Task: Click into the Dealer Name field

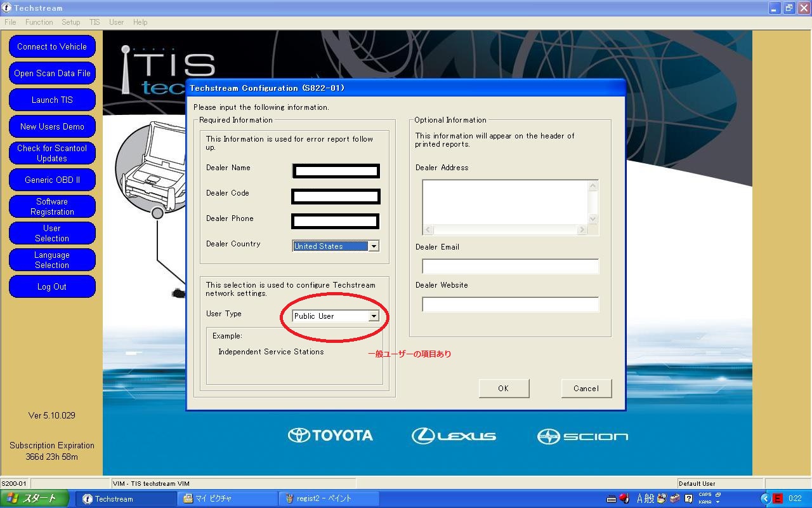Action: tap(336, 171)
